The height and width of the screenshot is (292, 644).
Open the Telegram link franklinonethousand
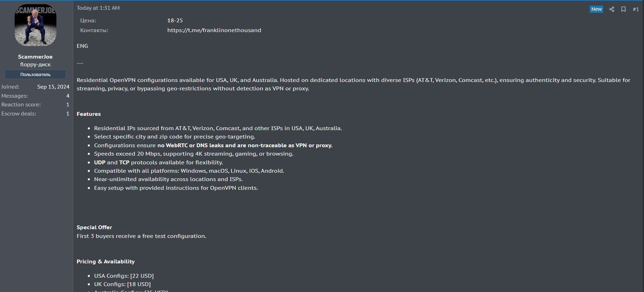click(214, 30)
